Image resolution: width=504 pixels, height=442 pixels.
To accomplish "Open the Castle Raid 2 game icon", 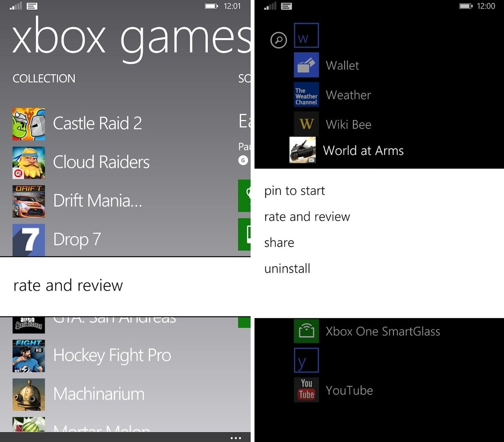I will click(29, 123).
